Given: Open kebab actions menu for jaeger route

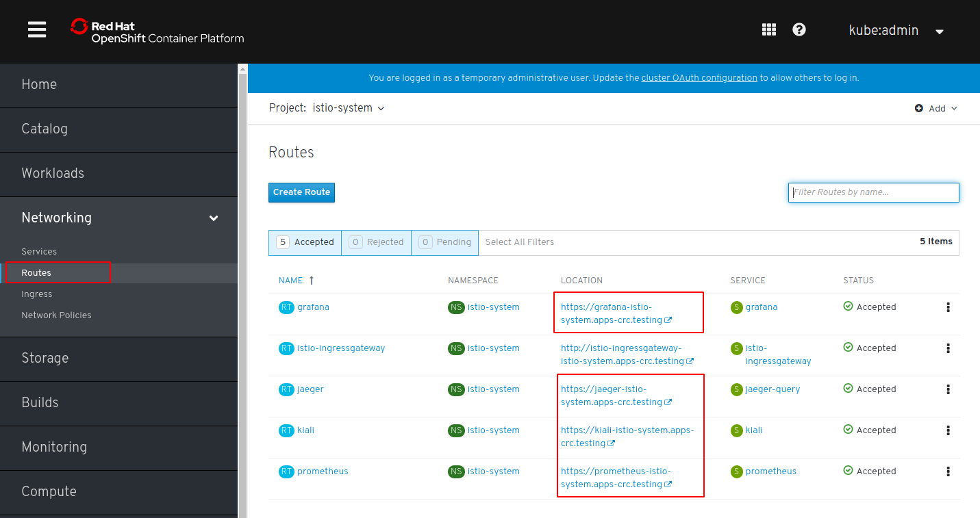Looking at the screenshot, I should (x=948, y=389).
